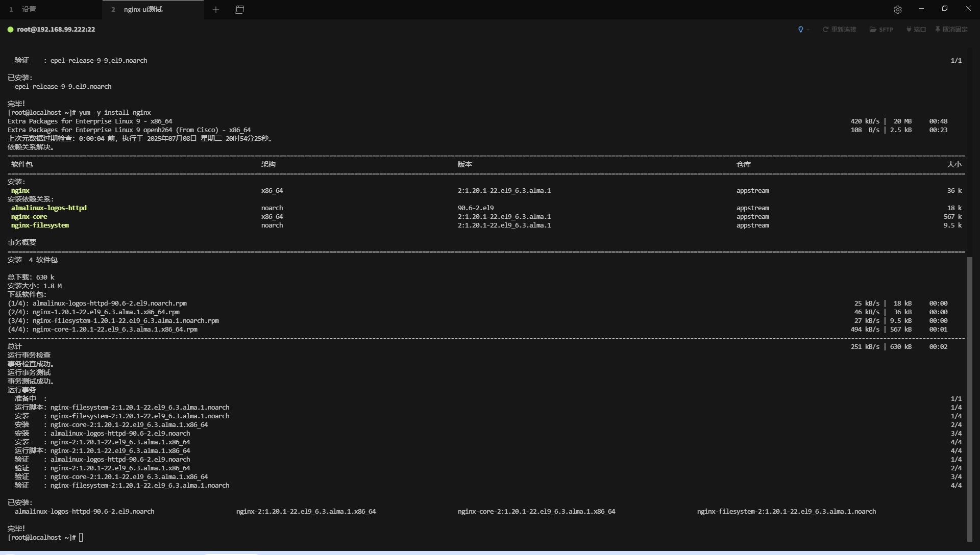This screenshot has height=555, width=980.
Task: Click 'almalinux-logos-httpd' package in table
Action: click(49, 208)
